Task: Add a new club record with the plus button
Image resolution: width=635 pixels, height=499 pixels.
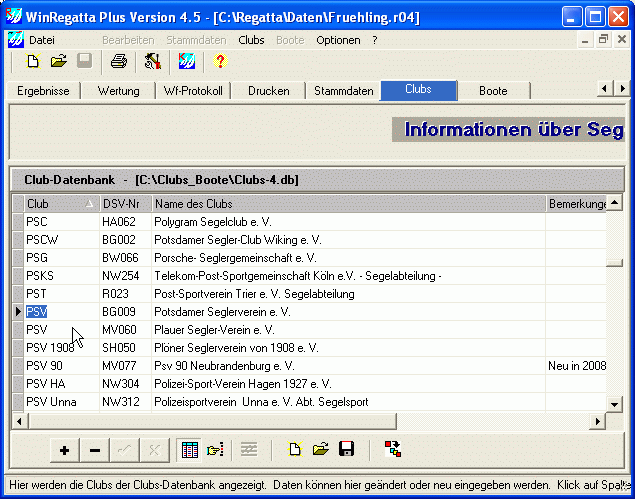Action: (x=65, y=450)
